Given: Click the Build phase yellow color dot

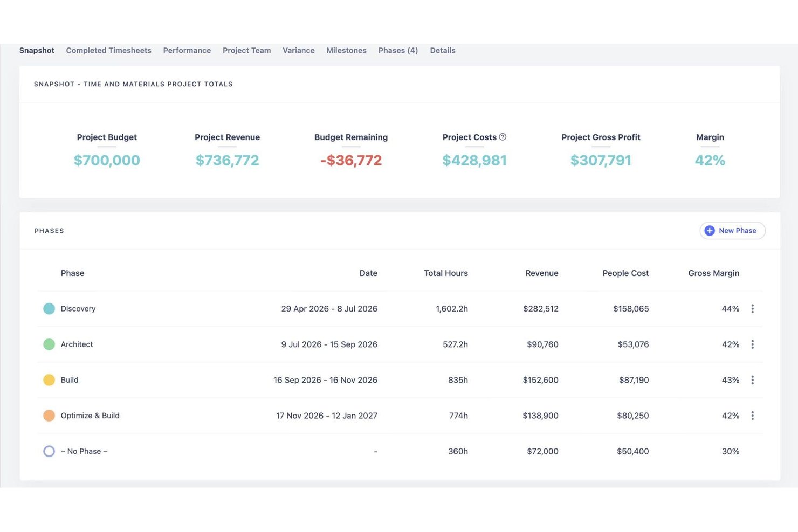Looking at the screenshot, I should coord(49,380).
